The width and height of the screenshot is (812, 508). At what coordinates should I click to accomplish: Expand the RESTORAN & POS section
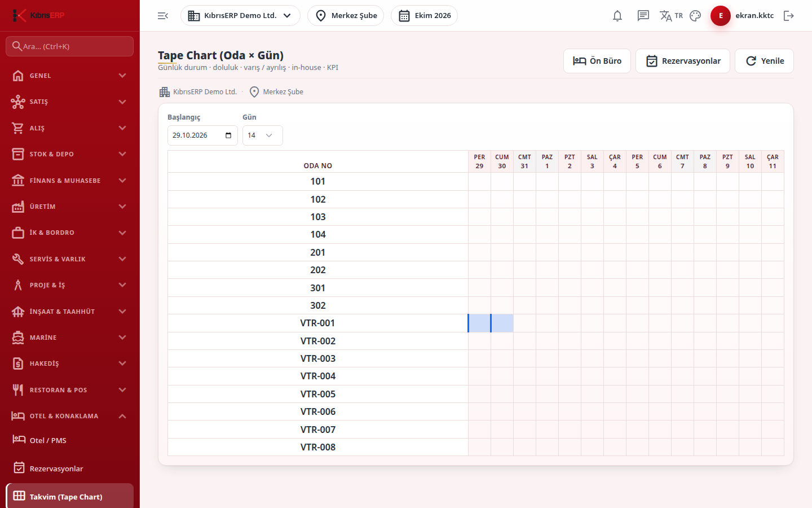click(x=70, y=390)
